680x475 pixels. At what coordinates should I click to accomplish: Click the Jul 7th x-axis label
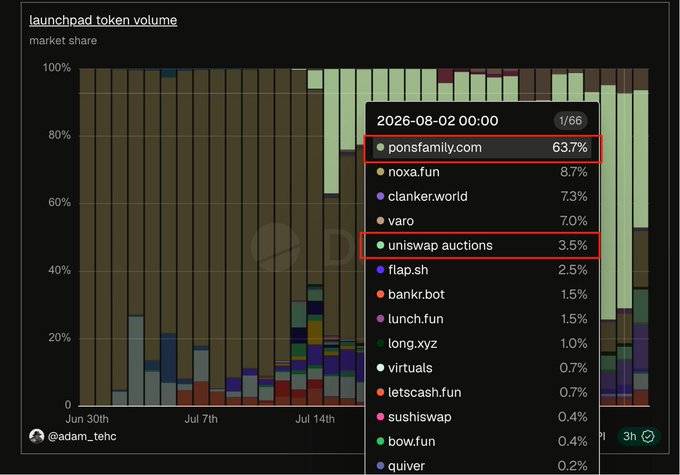click(x=201, y=419)
